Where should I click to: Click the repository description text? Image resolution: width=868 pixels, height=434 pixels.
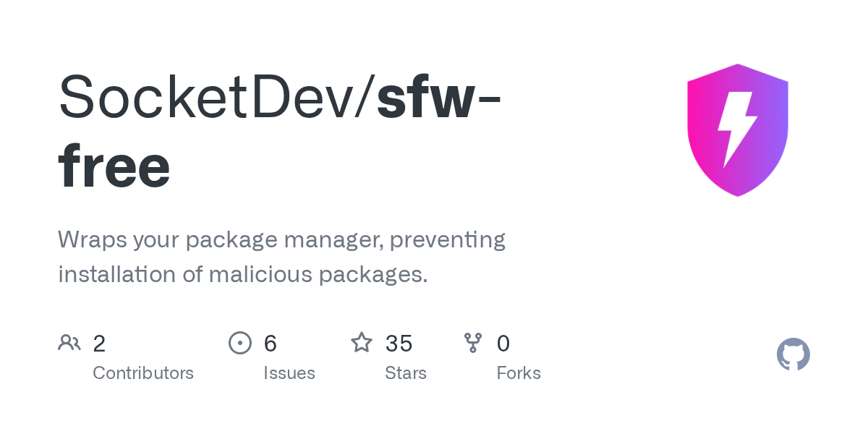[281, 257]
